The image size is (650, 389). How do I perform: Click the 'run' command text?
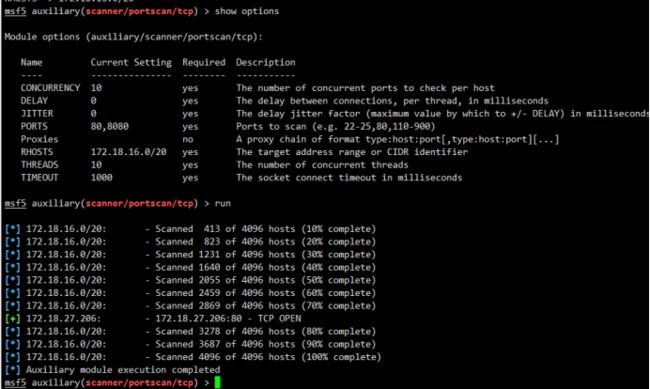pyautogui.click(x=223, y=203)
